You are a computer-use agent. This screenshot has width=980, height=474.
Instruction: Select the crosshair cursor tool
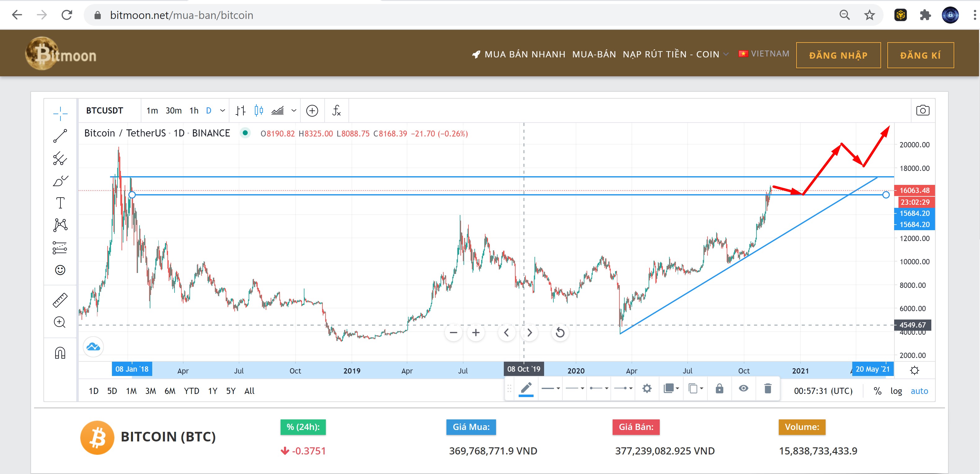[60, 113]
